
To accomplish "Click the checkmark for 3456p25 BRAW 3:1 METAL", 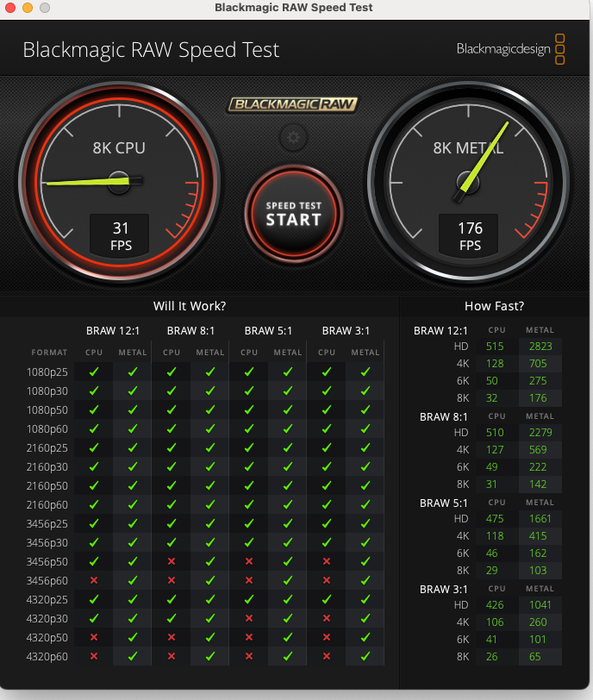I will coord(365,523).
